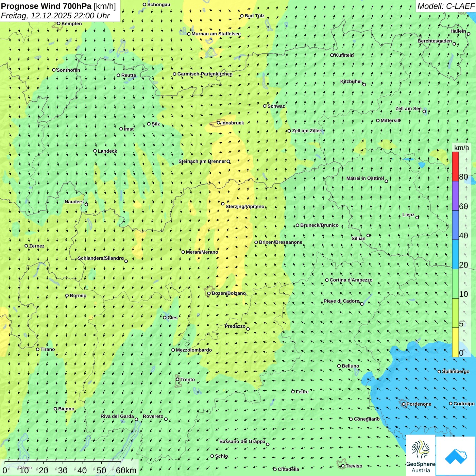Image resolution: width=476 pixels, height=476 pixels.
Task: Click the Garmisch-Partenkirchen label
Action: pos(205,74)
